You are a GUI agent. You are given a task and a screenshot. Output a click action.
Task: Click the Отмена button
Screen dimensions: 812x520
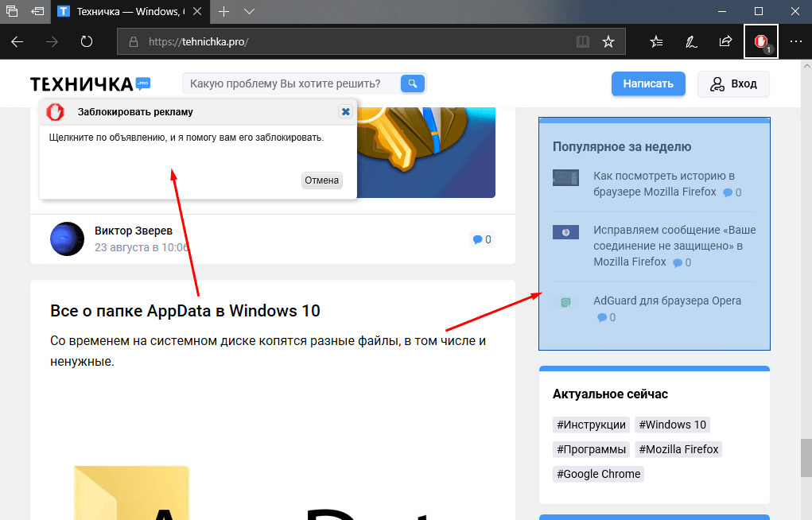[x=321, y=180]
